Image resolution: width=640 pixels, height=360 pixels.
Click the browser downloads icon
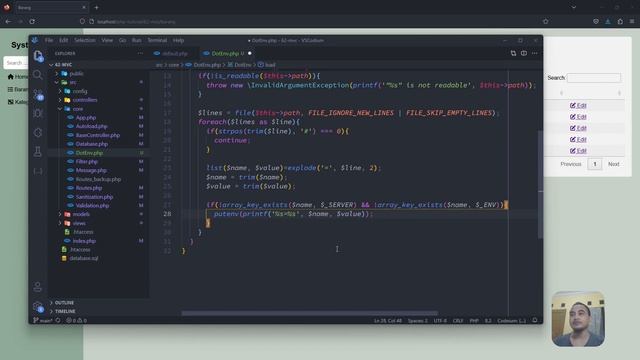(x=608, y=21)
